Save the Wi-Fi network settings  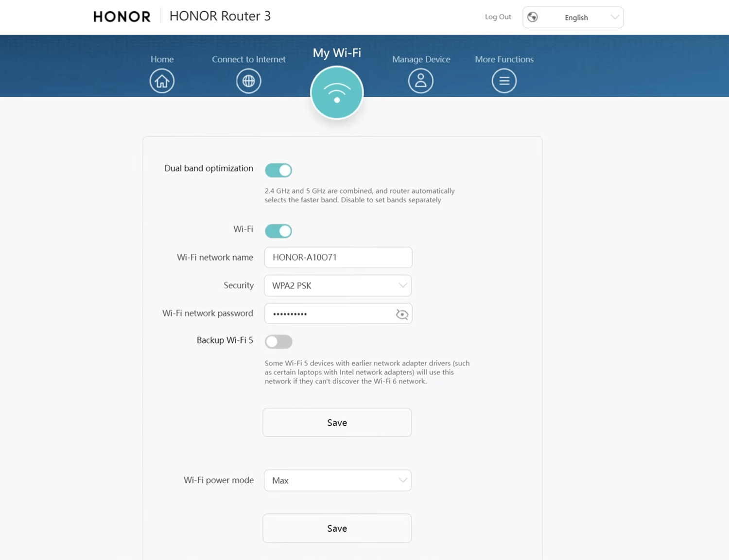[x=337, y=422]
